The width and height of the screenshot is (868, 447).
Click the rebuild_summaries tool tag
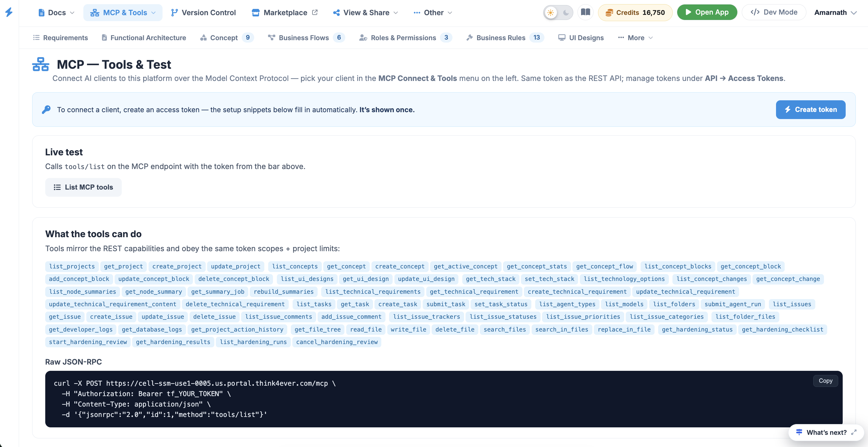tap(283, 292)
